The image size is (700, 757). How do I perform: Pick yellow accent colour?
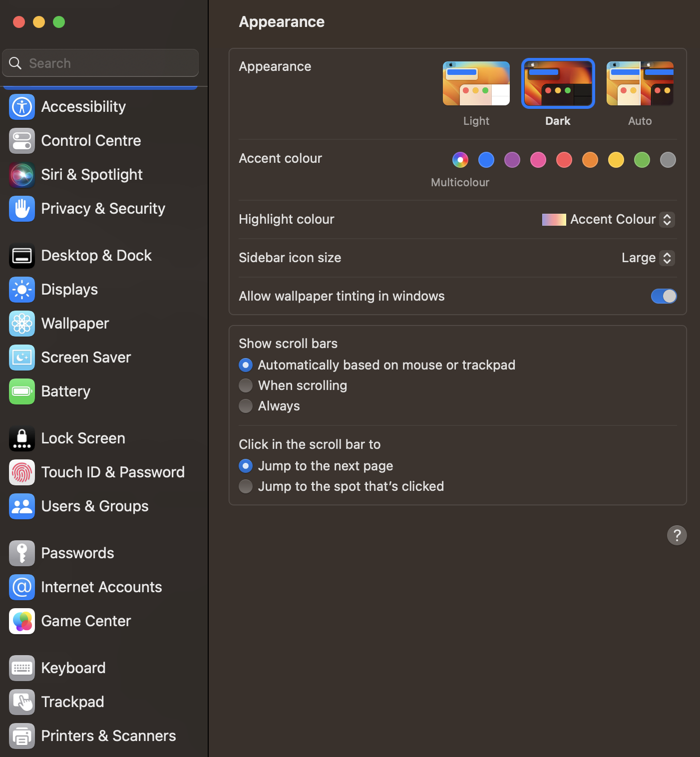pos(616,160)
